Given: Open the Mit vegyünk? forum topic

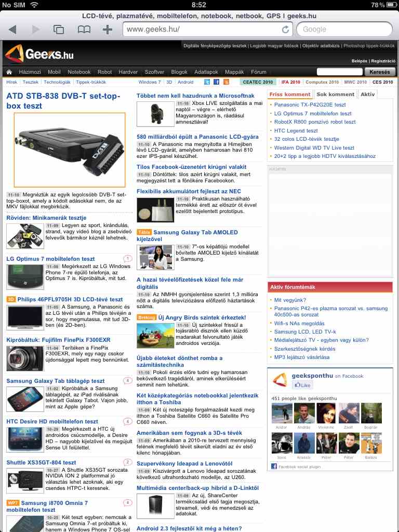Looking at the screenshot, I should point(290,300).
